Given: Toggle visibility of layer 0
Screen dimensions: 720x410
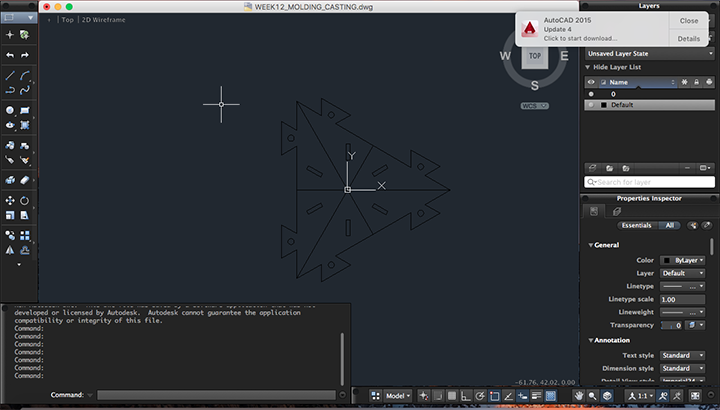Looking at the screenshot, I should click(591, 94).
